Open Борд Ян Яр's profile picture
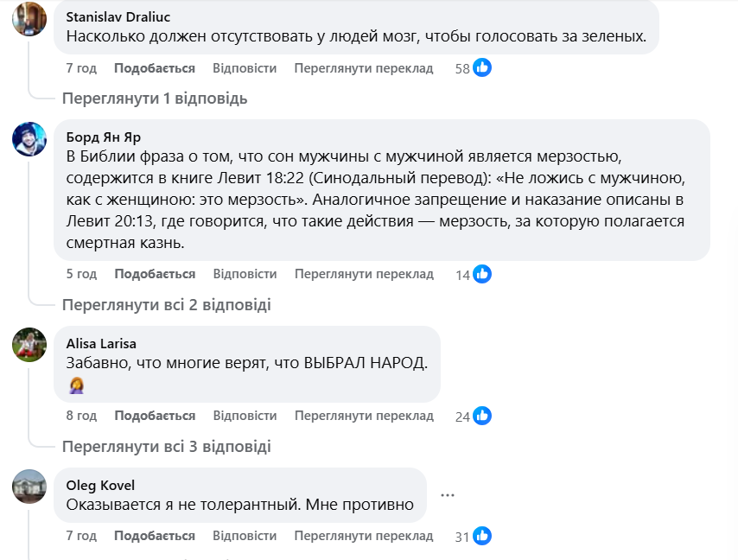Image resolution: width=738 pixels, height=560 pixels. pos(29,139)
